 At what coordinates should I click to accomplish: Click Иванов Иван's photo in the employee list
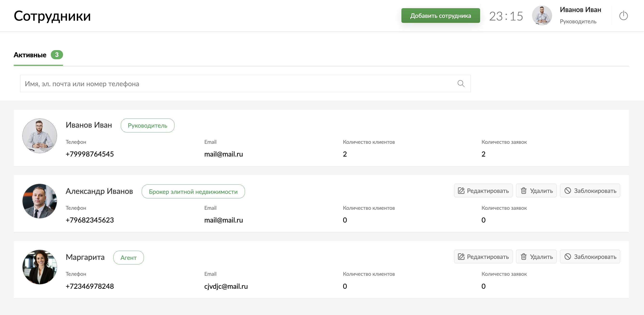[x=39, y=136]
